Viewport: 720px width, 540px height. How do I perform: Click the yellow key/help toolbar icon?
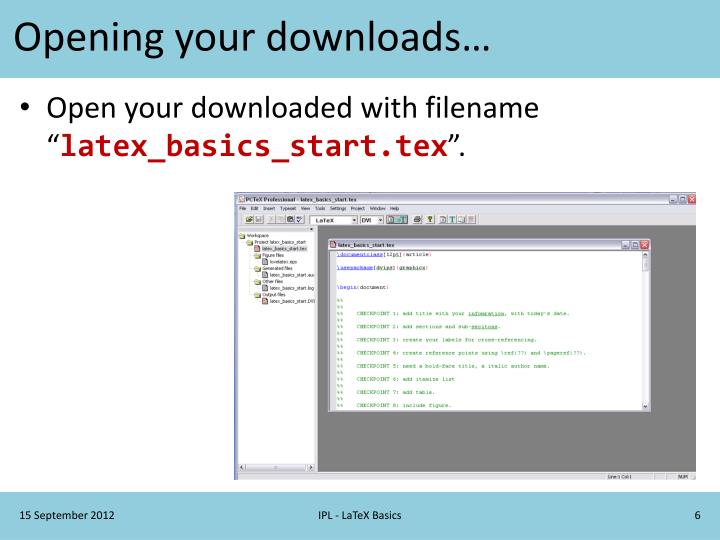click(x=430, y=219)
